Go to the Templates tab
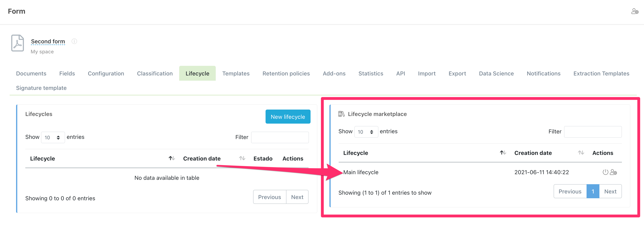Image resolution: width=644 pixels, height=244 pixels. tap(236, 73)
